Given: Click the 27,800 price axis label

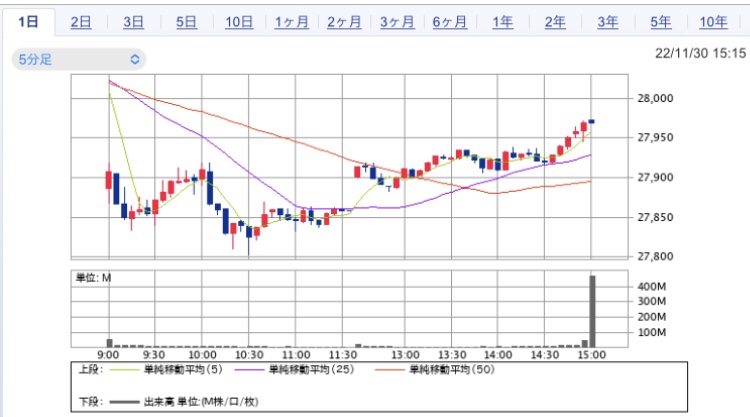Looking at the screenshot, I should [655, 256].
